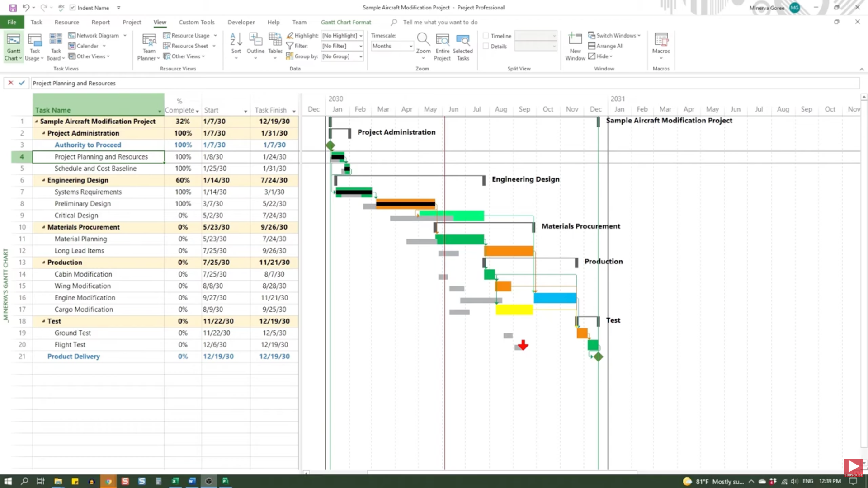Switch to the Resource ribbon tab
The image size is (868, 488).
click(66, 22)
